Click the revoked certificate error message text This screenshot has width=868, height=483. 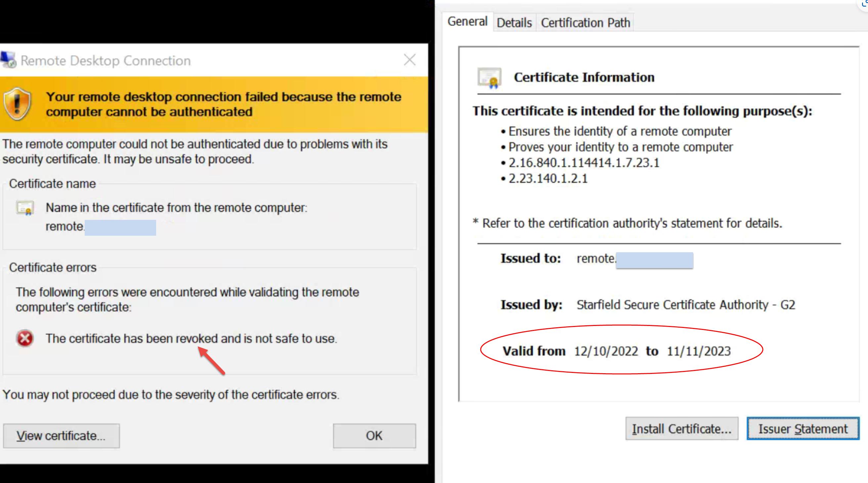click(x=191, y=338)
